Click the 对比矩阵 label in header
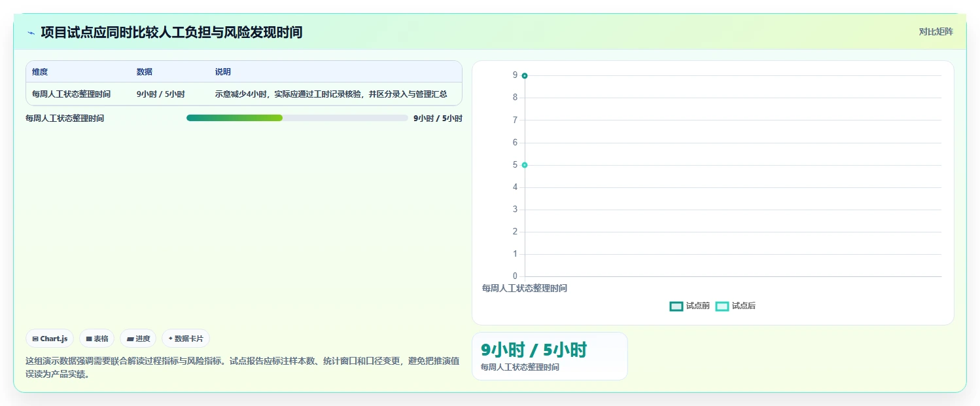 936,31
